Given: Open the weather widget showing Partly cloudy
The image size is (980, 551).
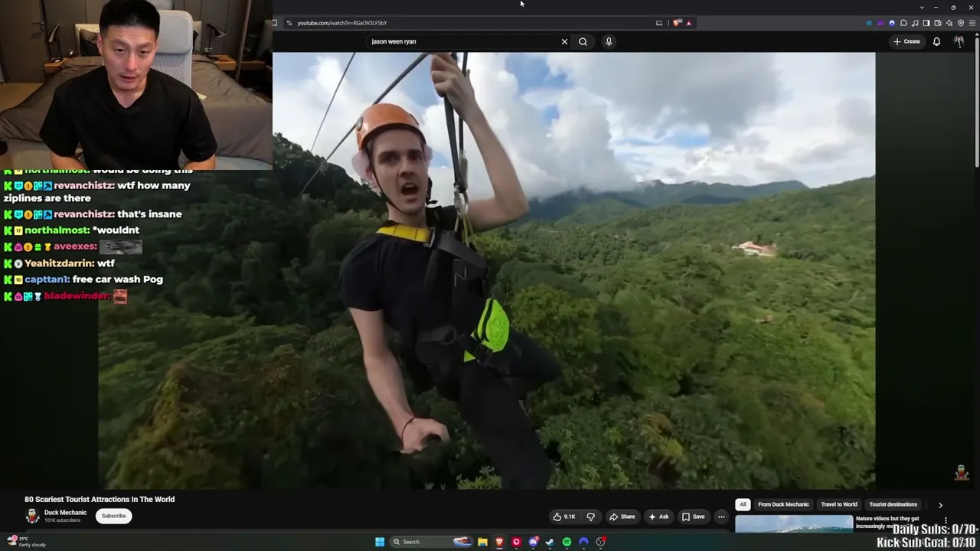Looking at the screenshot, I should tap(27, 541).
